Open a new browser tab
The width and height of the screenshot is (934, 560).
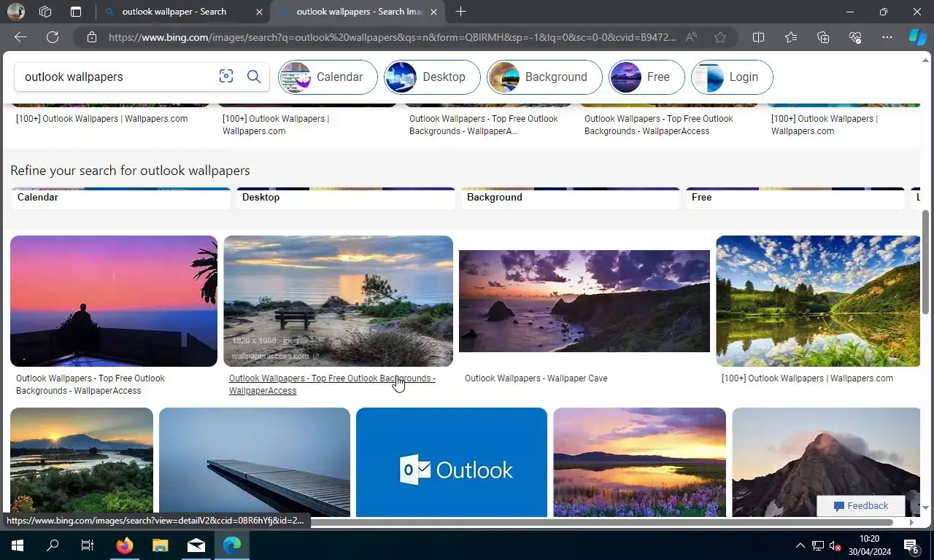[x=460, y=12]
